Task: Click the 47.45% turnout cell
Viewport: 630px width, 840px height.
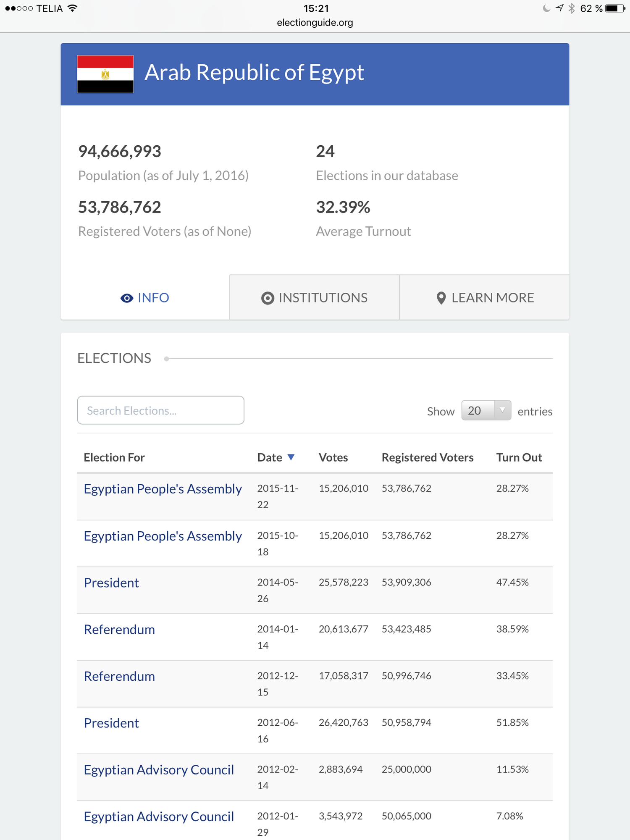Action: point(512,582)
